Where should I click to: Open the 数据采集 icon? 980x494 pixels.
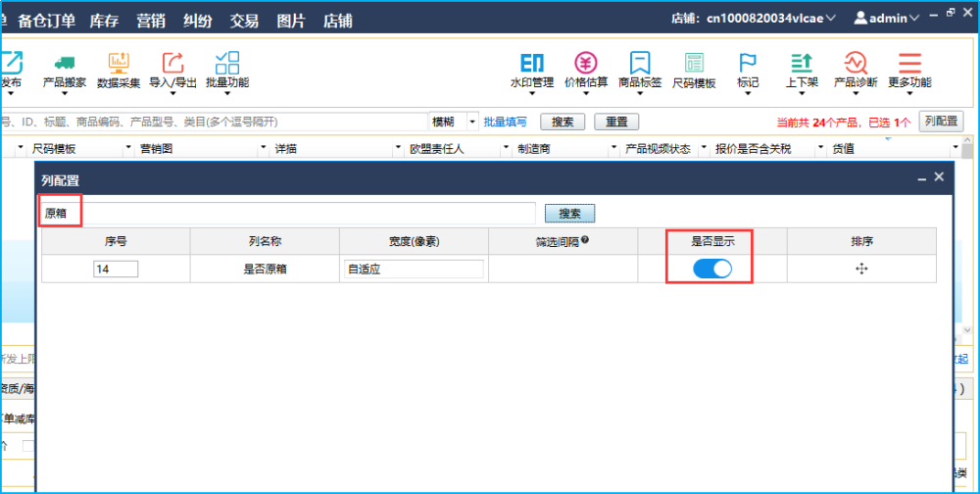[x=119, y=63]
